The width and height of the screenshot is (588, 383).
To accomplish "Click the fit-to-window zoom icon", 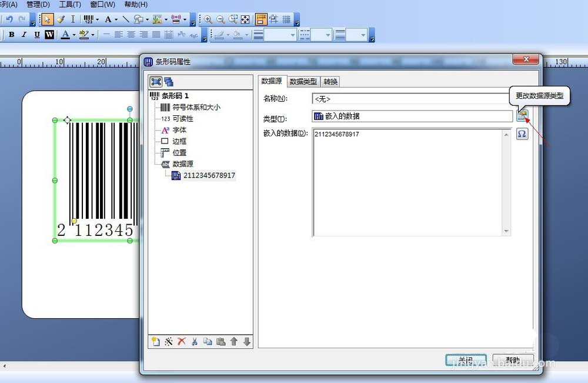I will (x=245, y=19).
